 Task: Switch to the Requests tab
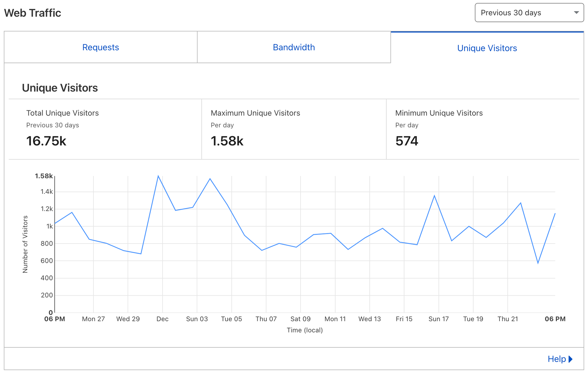click(101, 47)
